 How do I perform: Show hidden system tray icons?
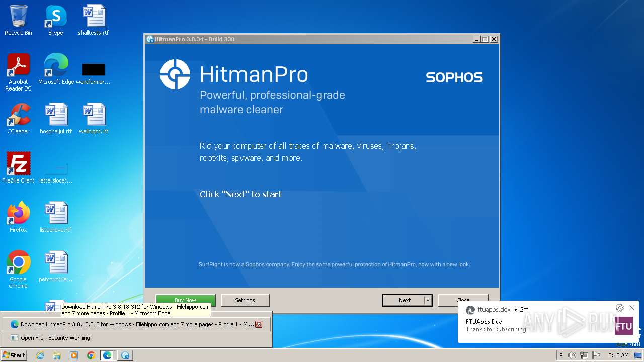[561, 355]
